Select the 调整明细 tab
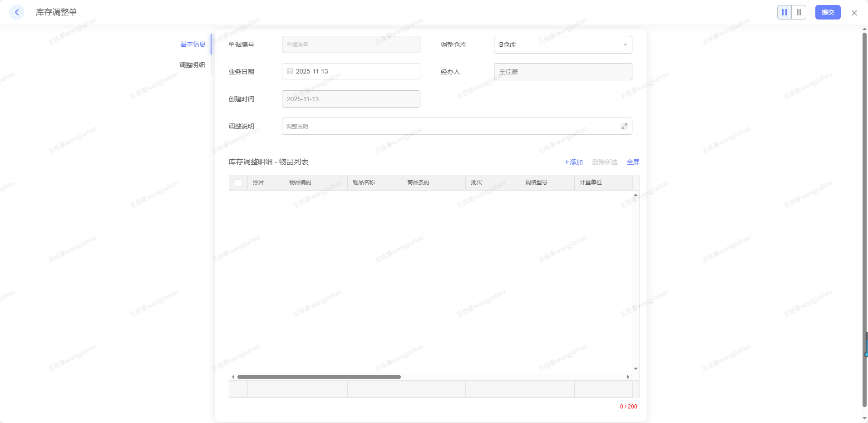 (x=192, y=65)
